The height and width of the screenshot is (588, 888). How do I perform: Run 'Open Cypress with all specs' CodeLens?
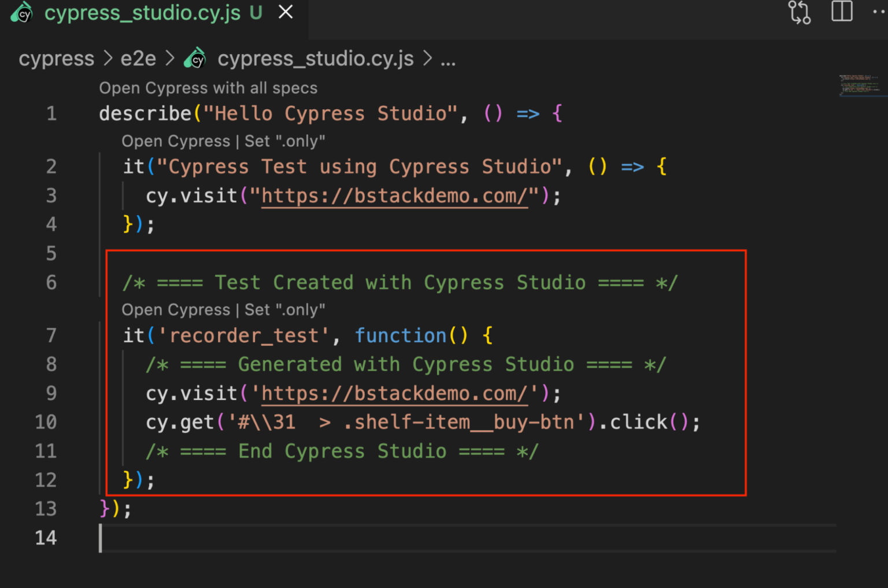pos(209,88)
